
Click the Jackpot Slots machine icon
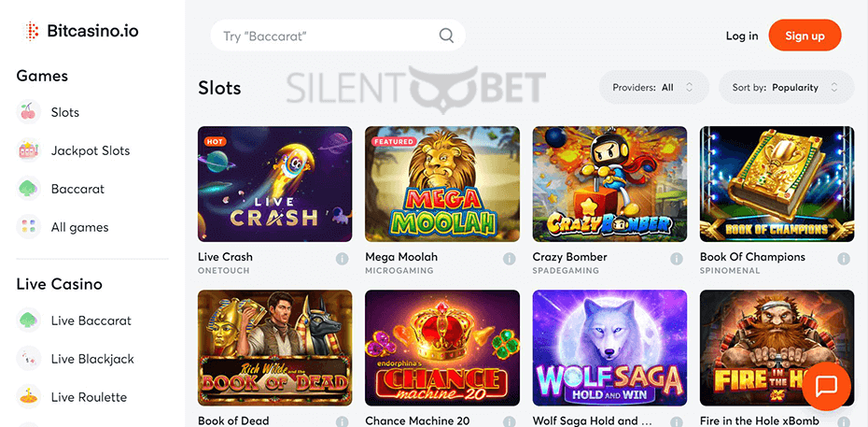(x=28, y=150)
